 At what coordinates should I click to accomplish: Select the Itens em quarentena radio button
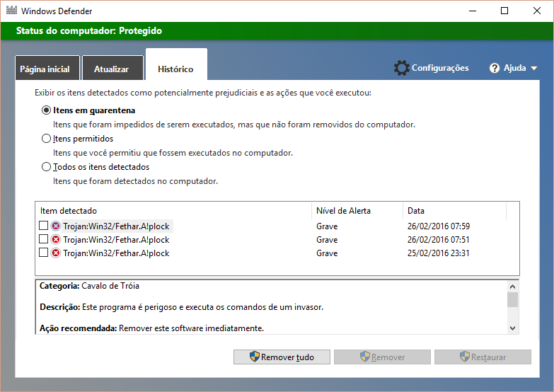click(47, 110)
